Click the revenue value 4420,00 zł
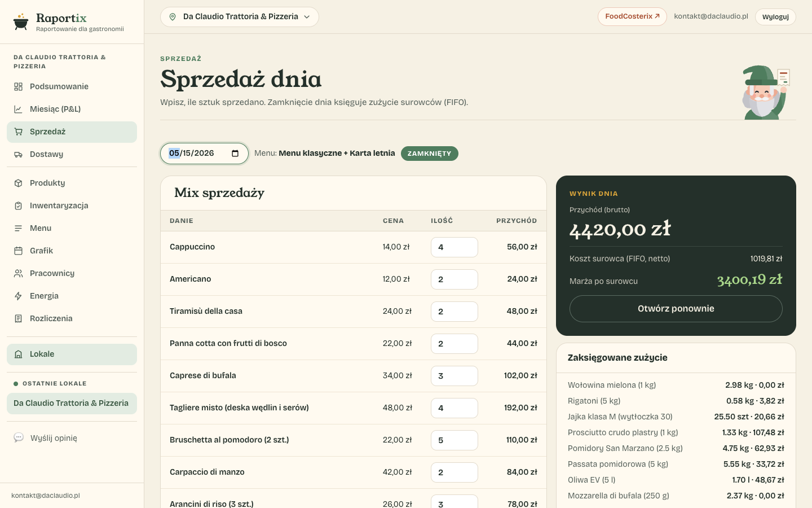Viewport: 812px width, 508px height. pos(620,229)
